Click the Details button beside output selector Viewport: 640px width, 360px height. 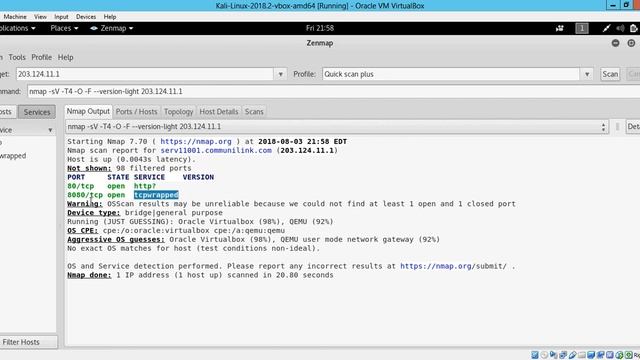[x=633, y=127]
